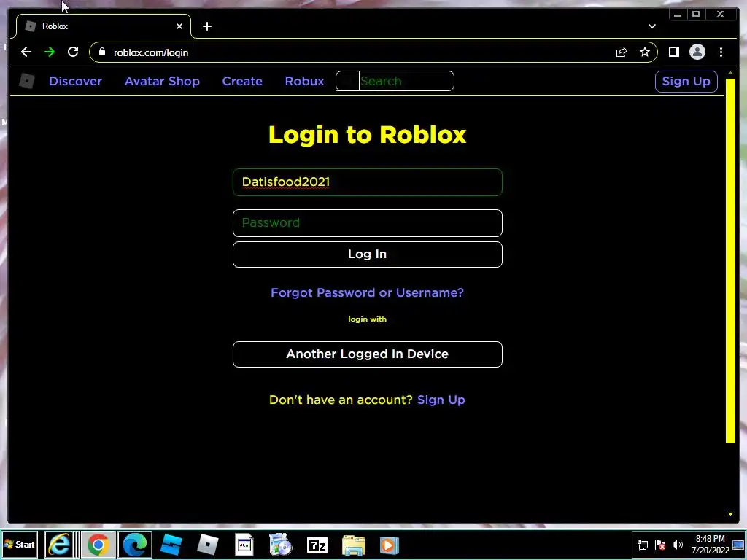Screen dimensions: 747x560
Task: Toggle the Chrome side panel icon
Action: [673, 52]
